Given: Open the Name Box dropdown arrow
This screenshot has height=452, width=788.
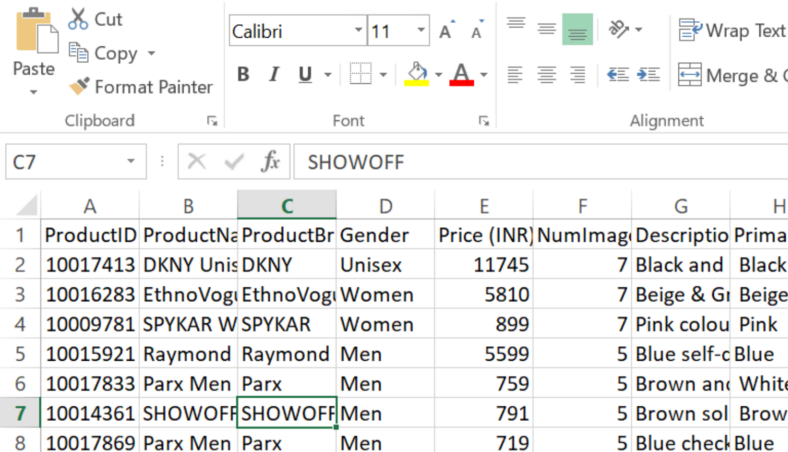Looking at the screenshot, I should click(131, 161).
